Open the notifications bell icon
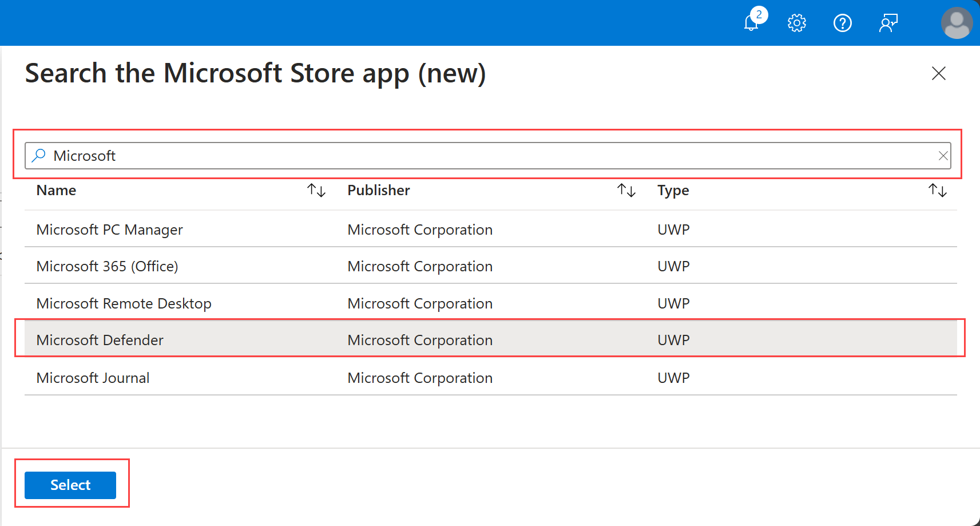Viewport: 980px width, 526px height. click(x=751, y=23)
